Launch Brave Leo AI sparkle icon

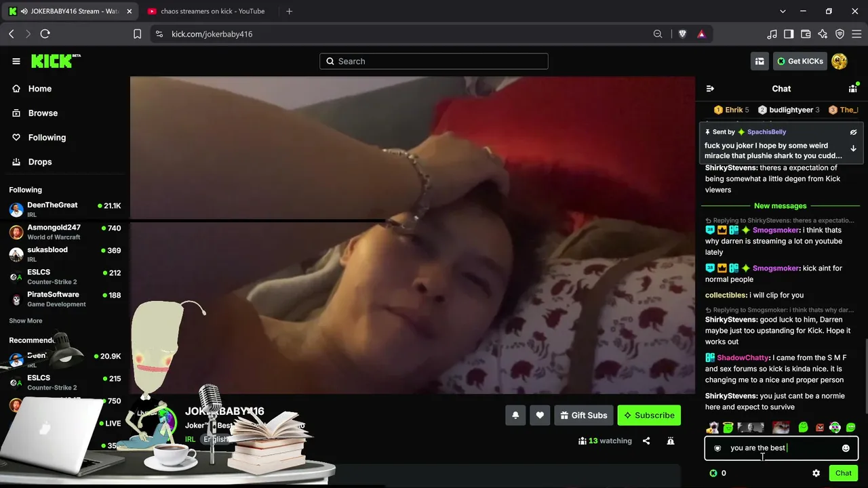[823, 34]
